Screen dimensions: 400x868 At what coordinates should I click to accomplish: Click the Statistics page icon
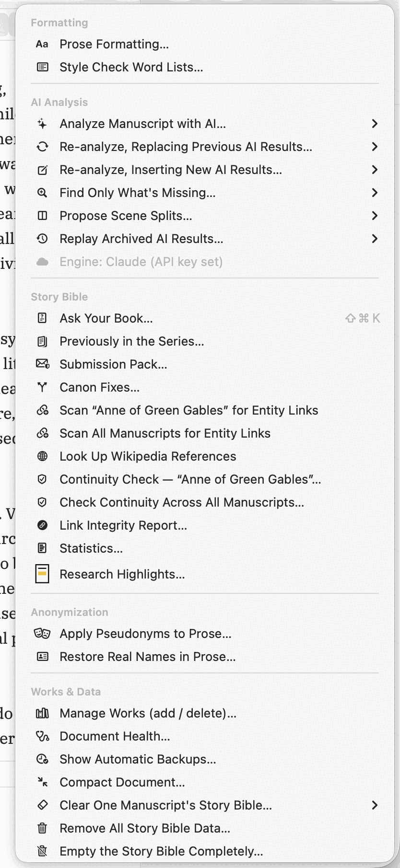click(x=42, y=548)
